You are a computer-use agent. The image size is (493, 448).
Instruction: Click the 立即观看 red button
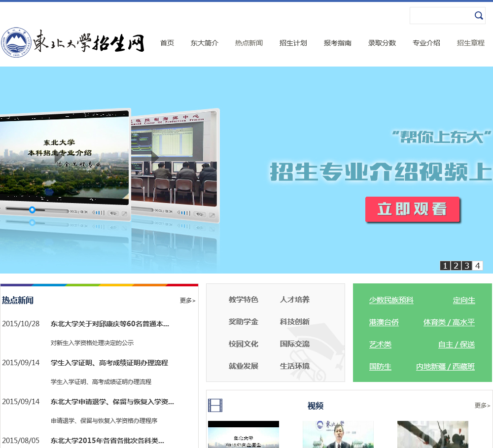click(412, 209)
